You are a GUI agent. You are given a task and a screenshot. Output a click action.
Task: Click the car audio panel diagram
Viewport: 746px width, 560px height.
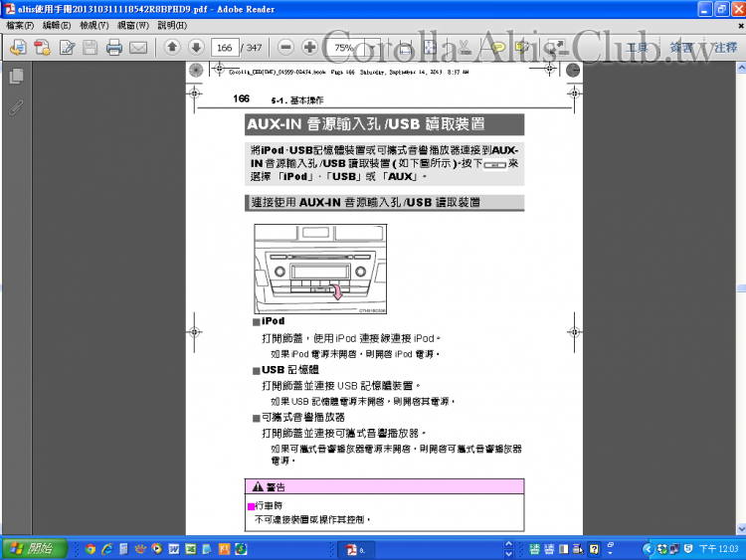[x=320, y=269]
